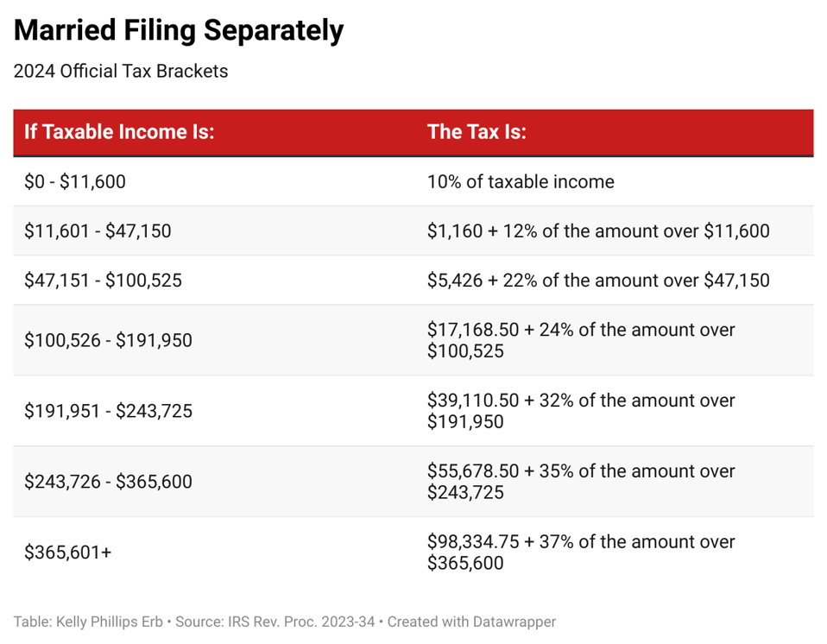Click the "10% of taxable income" cell
Viewport: 827px width, 644px height.
coord(521,182)
